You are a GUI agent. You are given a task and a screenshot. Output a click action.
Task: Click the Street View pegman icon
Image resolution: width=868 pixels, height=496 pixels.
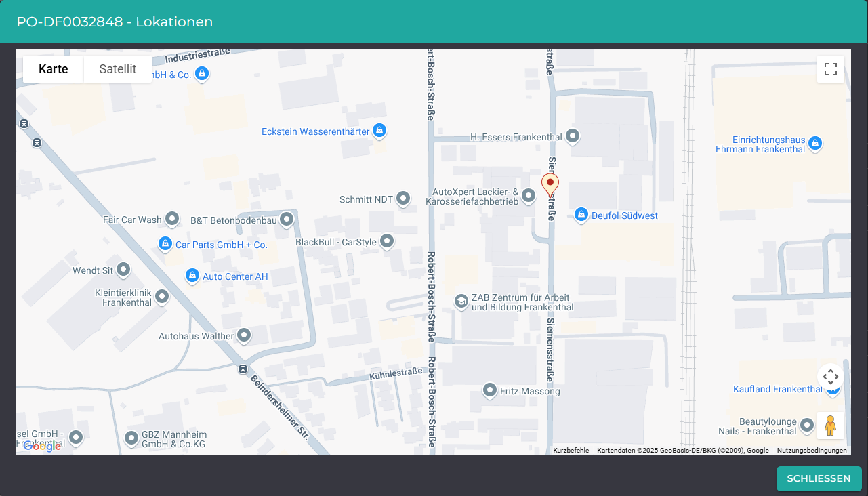click(831, 426)
